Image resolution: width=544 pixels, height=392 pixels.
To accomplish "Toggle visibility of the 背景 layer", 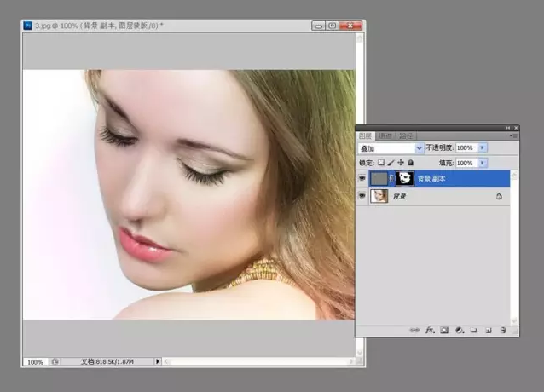I will click(363, 196).
